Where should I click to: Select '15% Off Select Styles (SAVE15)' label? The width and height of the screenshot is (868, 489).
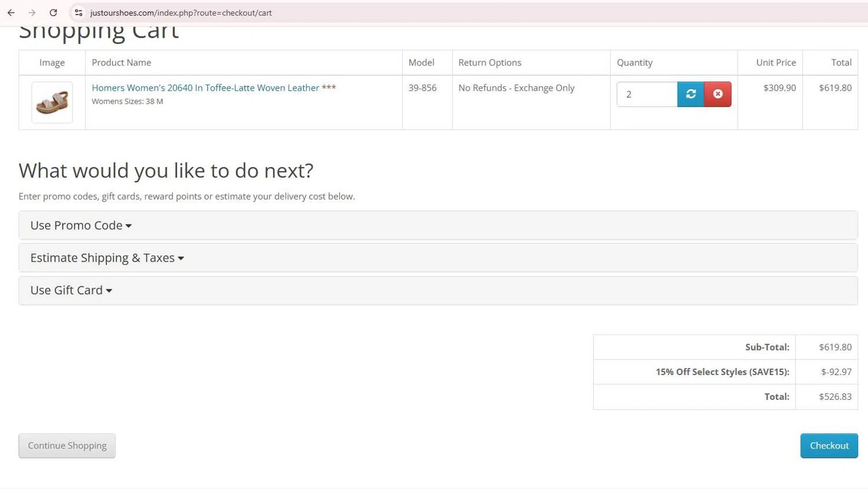point(722,372)
